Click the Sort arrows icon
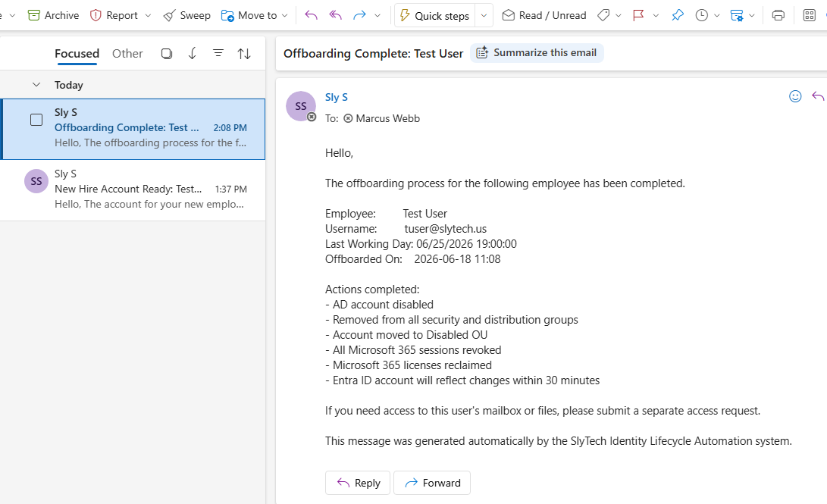Viewport: 827px width, 504px height. 243,53
